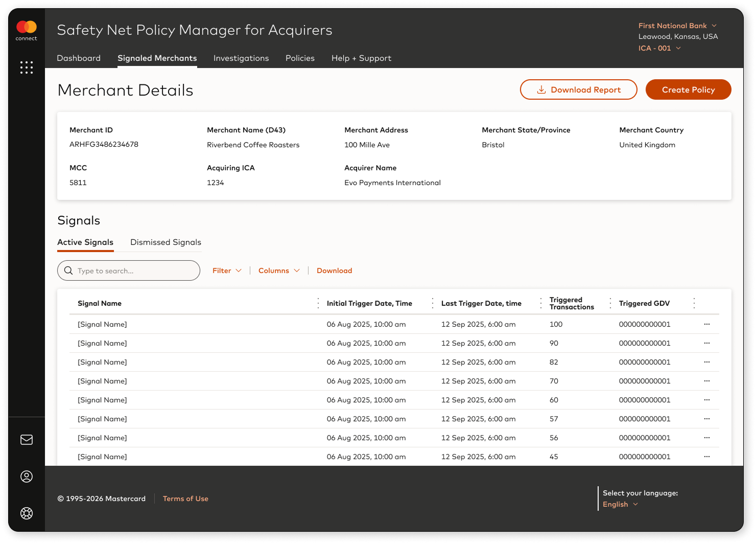Viewport: 756px width, 544px height.
Task: Select the Merchant ID value ARHFG3486234678
Action: pos(104,145)
